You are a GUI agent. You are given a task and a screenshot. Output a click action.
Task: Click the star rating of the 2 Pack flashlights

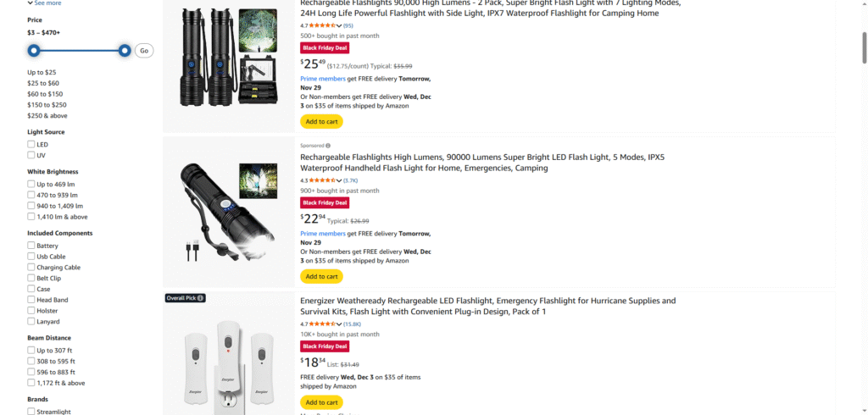[320, 25]
